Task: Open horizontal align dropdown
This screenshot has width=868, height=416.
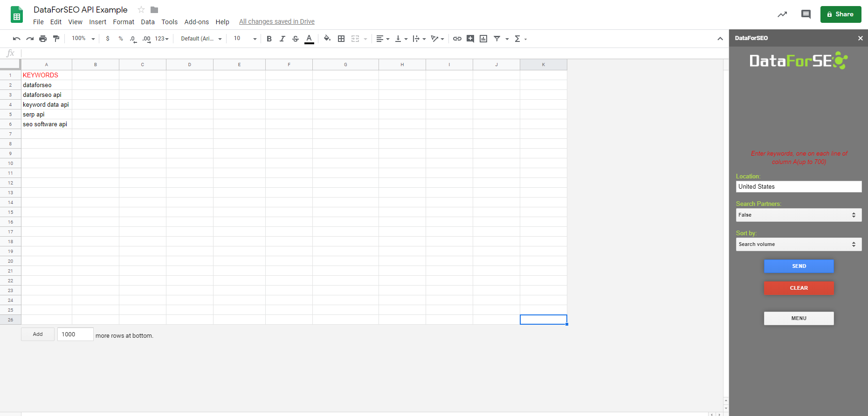Action: click(x=383, y=39)
